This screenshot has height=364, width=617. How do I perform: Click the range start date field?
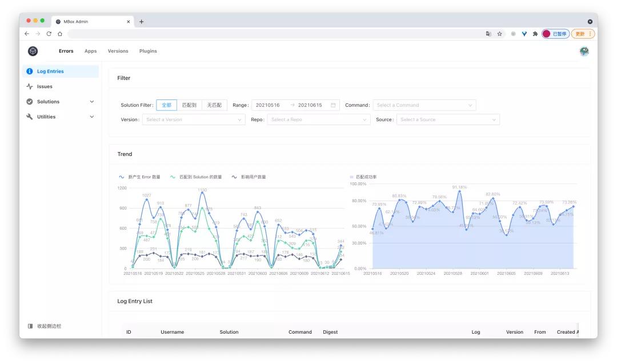click(x=268, y=105)
